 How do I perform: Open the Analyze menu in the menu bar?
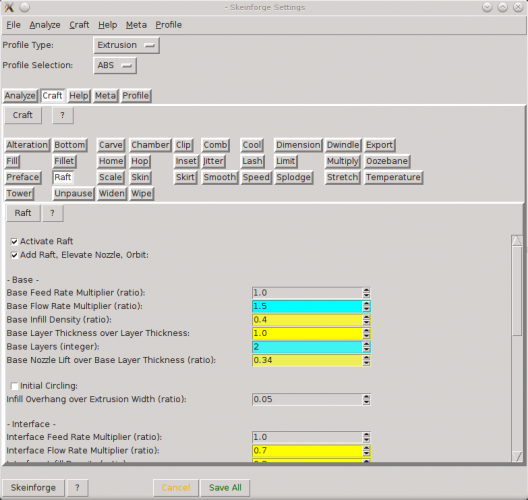tap(45, 25)
